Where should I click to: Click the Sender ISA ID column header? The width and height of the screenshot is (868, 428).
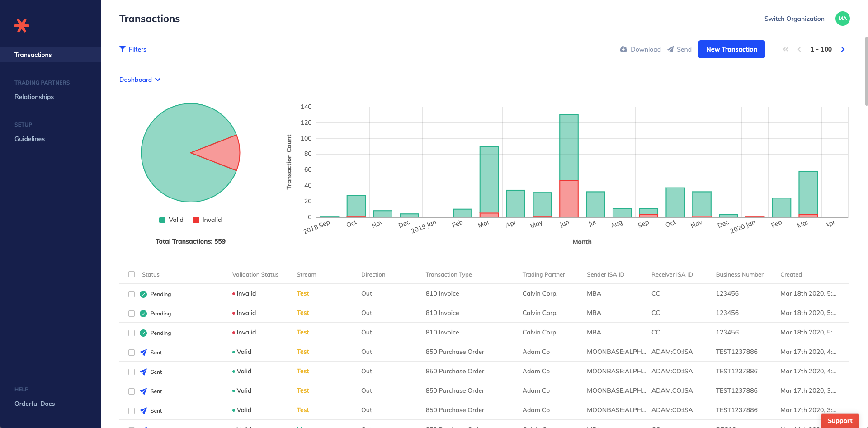pyautogui.click(x=605, y=274)
